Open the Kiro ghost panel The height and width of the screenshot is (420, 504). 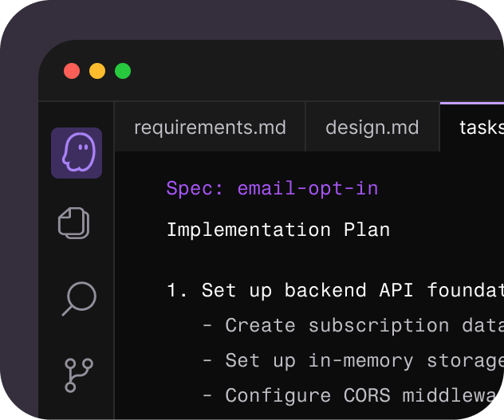[x=77, y=153]
